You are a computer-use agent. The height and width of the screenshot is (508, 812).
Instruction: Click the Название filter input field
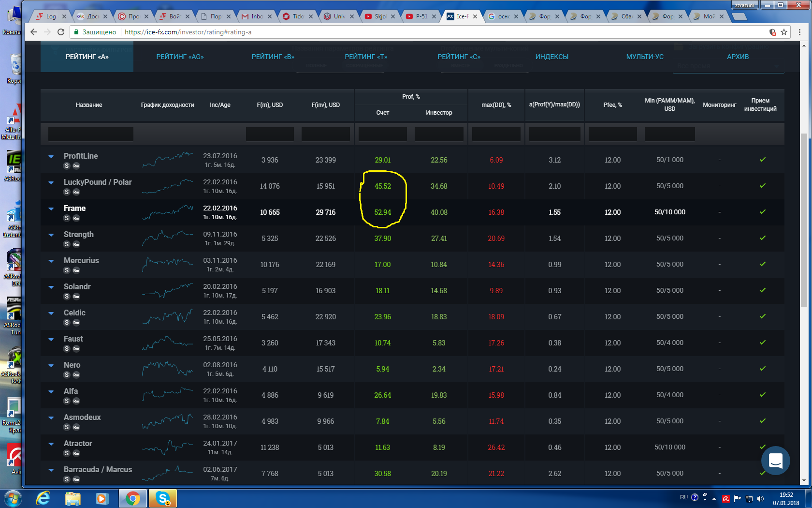pyautogui.click(x=90, y=134)
